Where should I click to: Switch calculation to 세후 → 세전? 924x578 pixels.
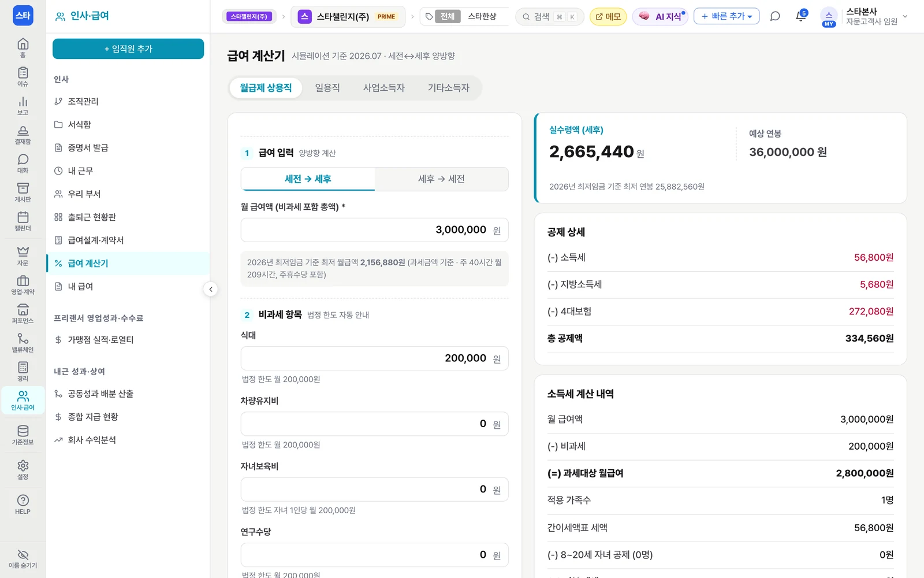click(441, 179)
